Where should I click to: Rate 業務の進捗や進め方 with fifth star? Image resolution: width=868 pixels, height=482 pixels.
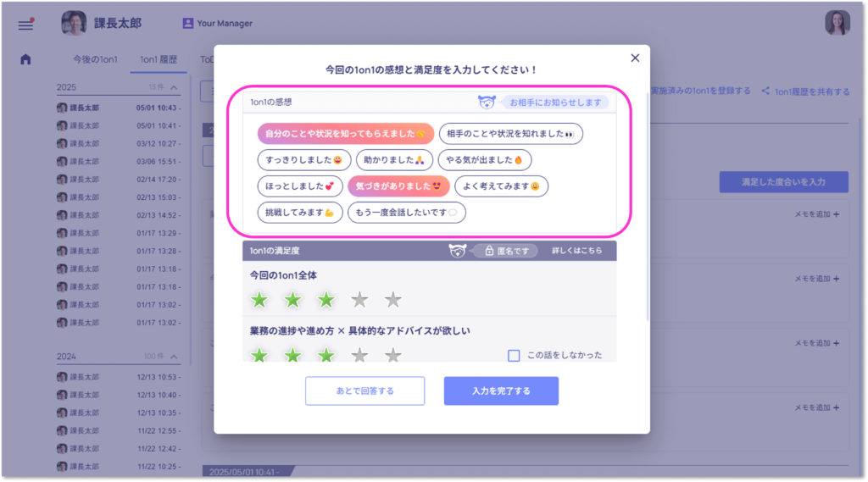pyautogui.click(x=393, y=355)
